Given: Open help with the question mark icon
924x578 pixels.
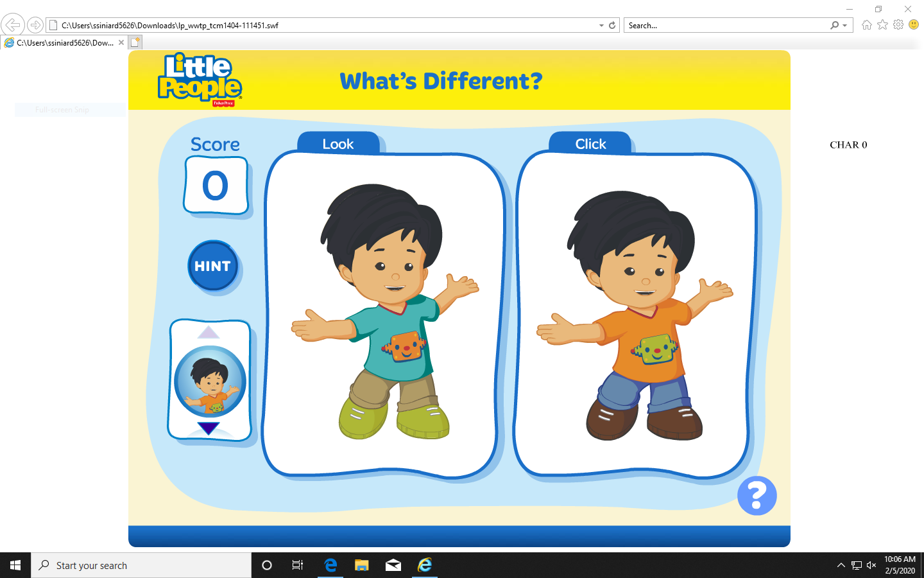Looking at the screenshot, I should coord(757,496).
